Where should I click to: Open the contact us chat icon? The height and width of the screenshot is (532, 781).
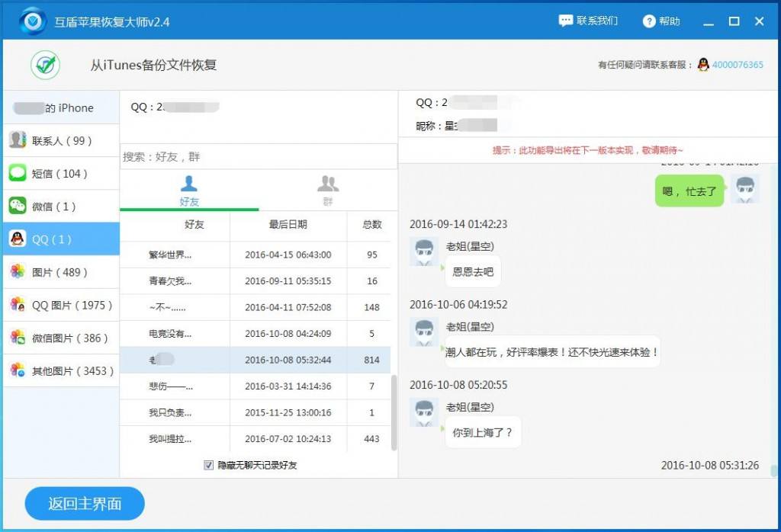pyautogui.click(x=565, y=21)
